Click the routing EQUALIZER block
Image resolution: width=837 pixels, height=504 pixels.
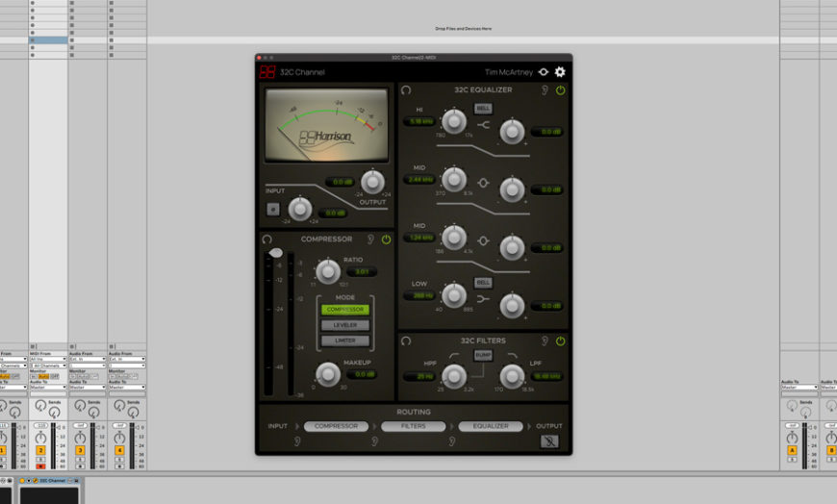[x=491, y=426]
